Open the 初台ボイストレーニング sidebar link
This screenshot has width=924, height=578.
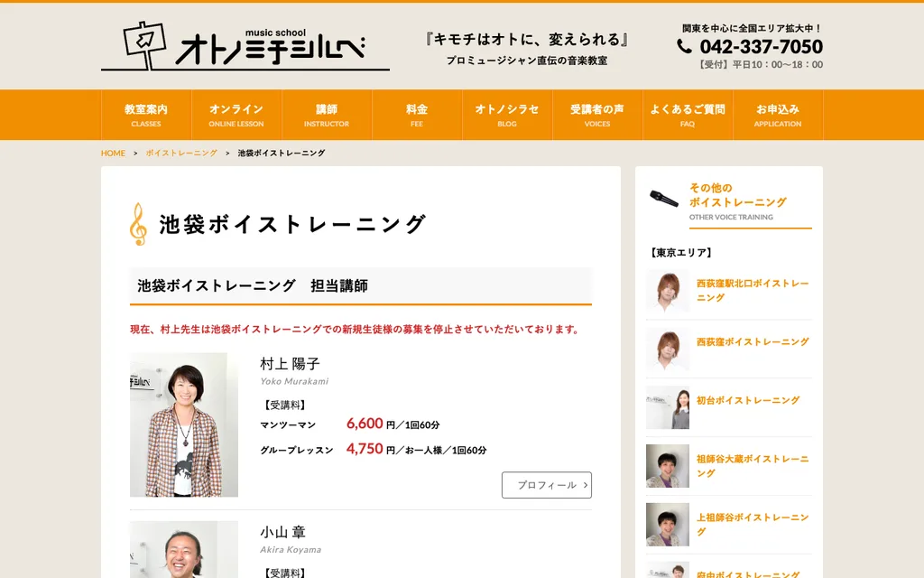pos(748,400)
